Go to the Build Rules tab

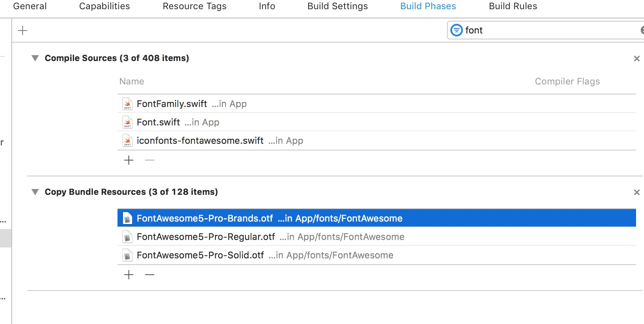[513, 6]
